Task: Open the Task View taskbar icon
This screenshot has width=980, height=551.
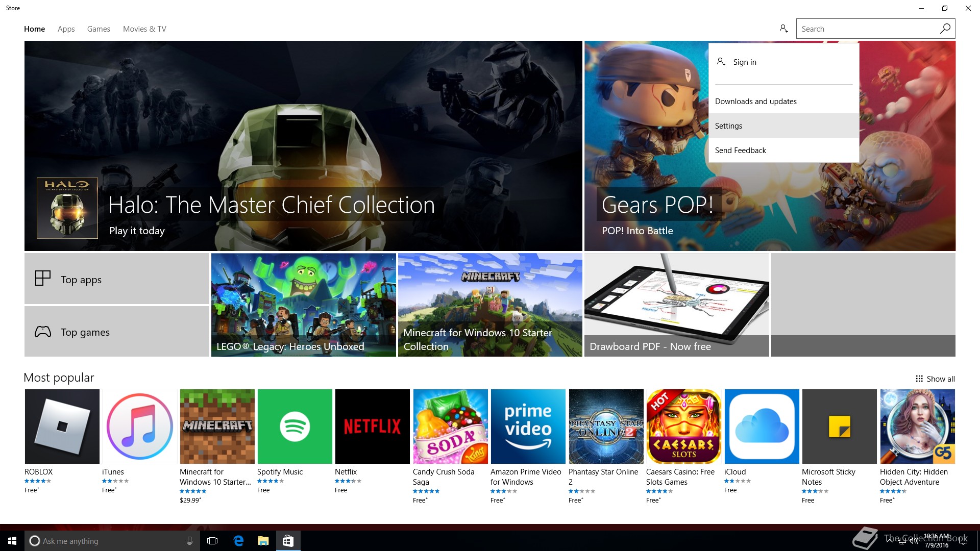Action: (x=212, y=541)
